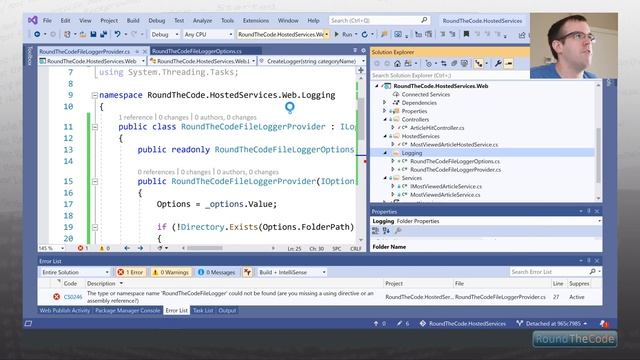Open the Entire Solution scope dropdown
The width and height of the screenshot is (640, 360).
[75, 272]
